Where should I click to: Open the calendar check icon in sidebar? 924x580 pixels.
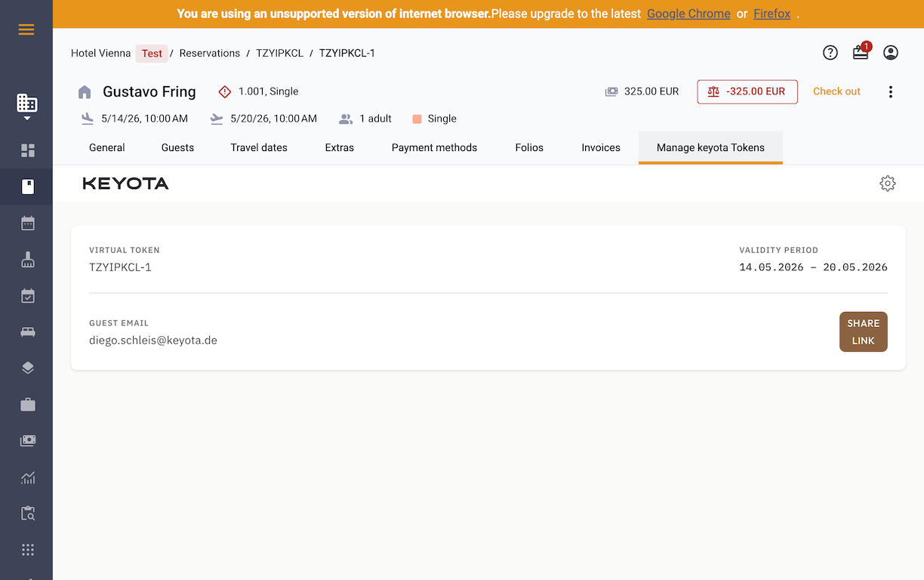coord(28,296)
